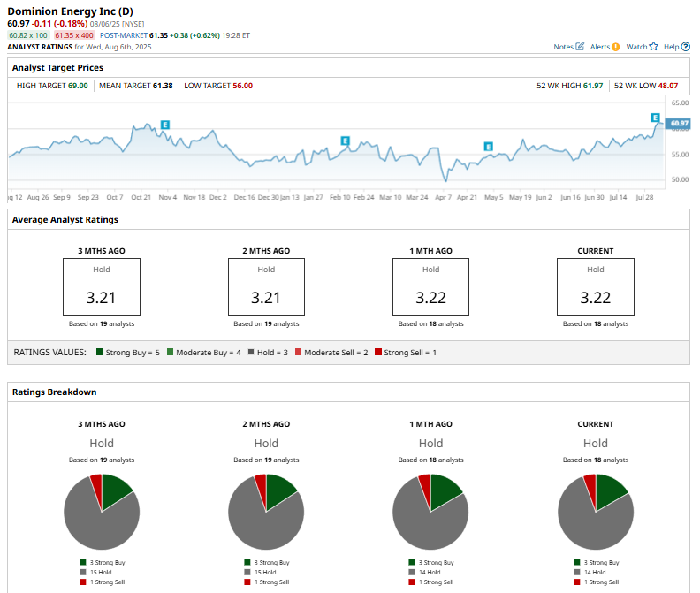This screenshot has width=700, height=593.
Task: Click the CURRENT 3.22 rating box
Action: coord(596,286)
